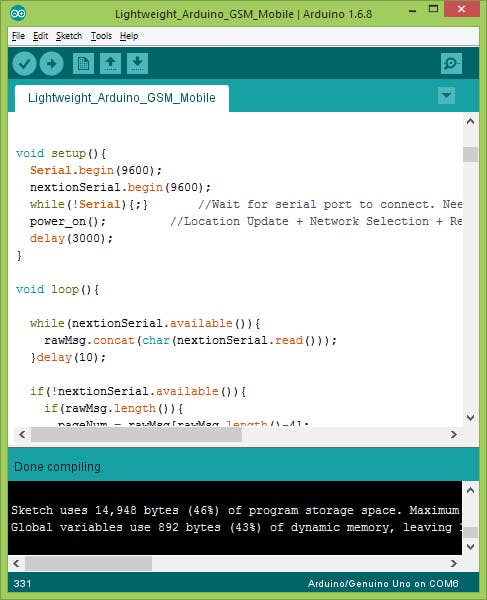Click the Verify checkmark button
This screenshot has height=600, width=487.
point(24,64)
